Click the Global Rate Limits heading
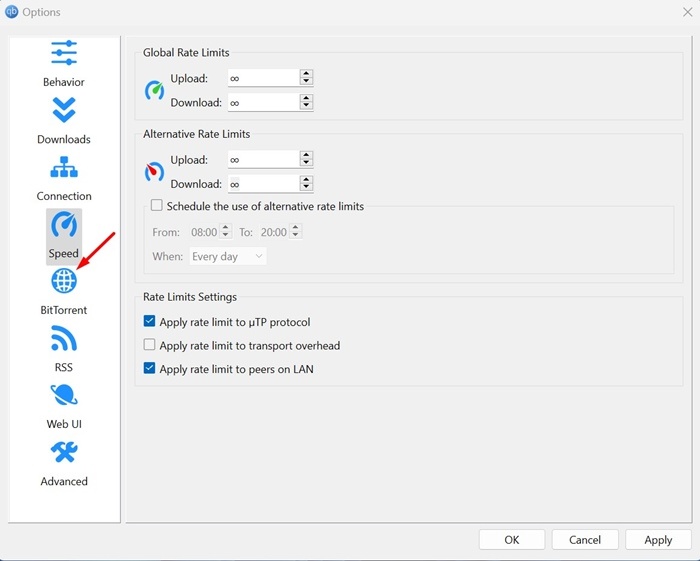The height and width of the screenshot is (561, 700). 186,53
